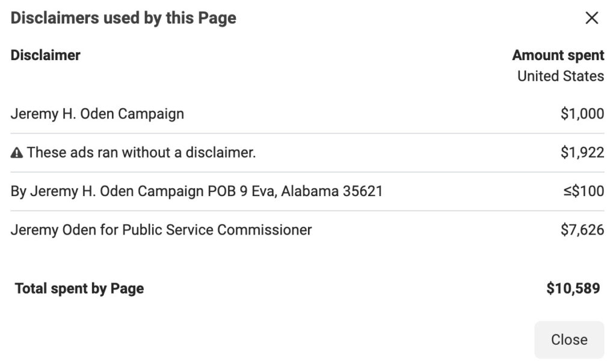This screenshot has height=364, width=616.
Task: Click the ≤$100 amount value
Action: pyautogui.click(x=584, y=191)
